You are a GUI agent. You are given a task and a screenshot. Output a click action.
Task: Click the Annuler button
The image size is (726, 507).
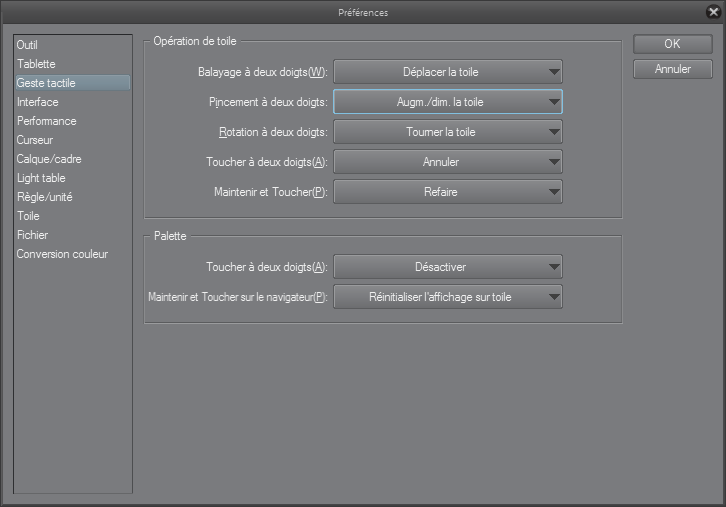coord(672,69)
